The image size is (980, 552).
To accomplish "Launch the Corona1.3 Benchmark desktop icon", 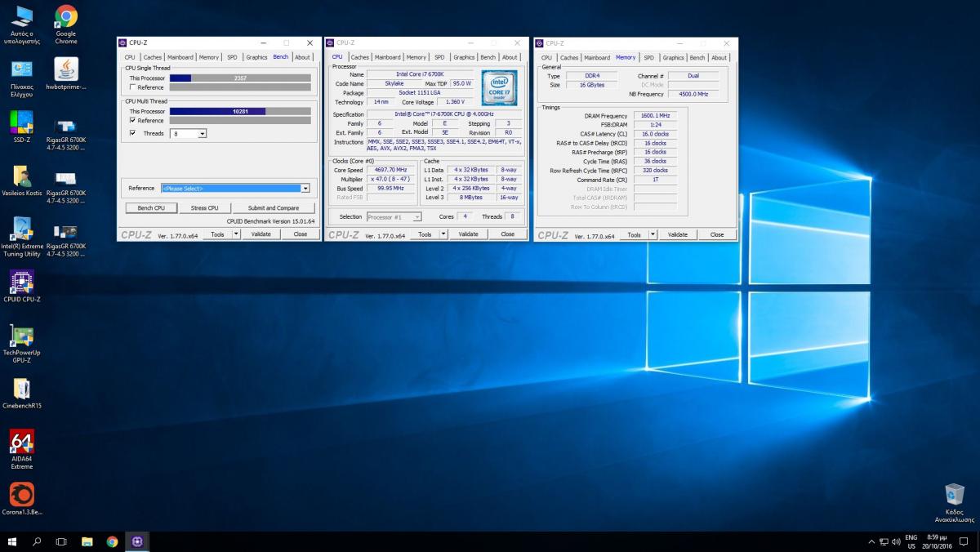I will tap(22, 499).
